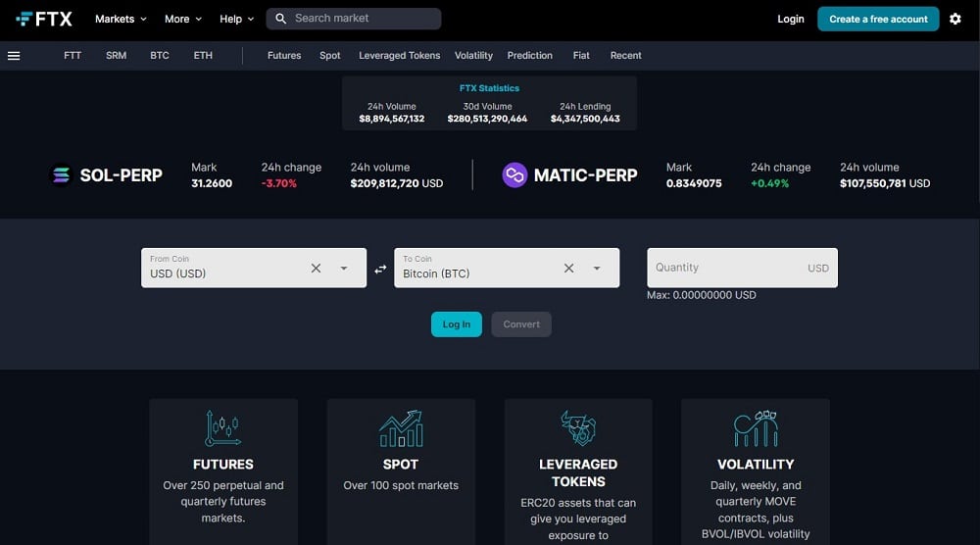The image size is (980, 545).
Task: Click SOL-PERP volume $209,812,720 USD
Action: [x=396, y=183]
